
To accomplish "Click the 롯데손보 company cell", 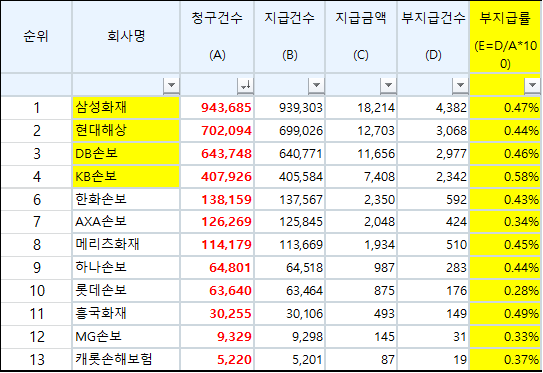I will 126,291.
